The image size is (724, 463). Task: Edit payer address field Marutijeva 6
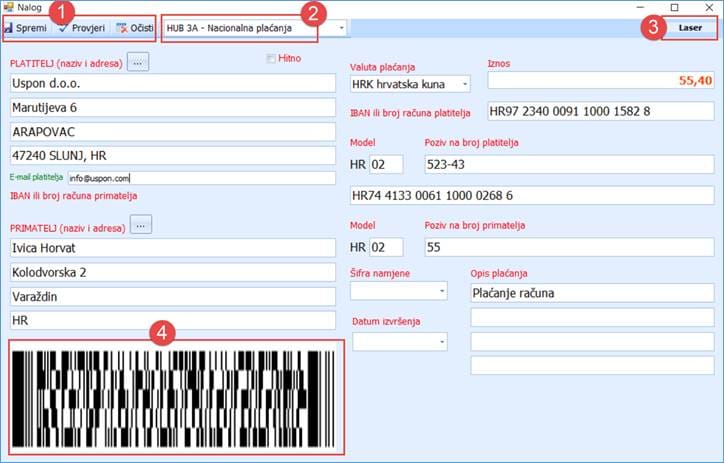click(x=173, y=108)
